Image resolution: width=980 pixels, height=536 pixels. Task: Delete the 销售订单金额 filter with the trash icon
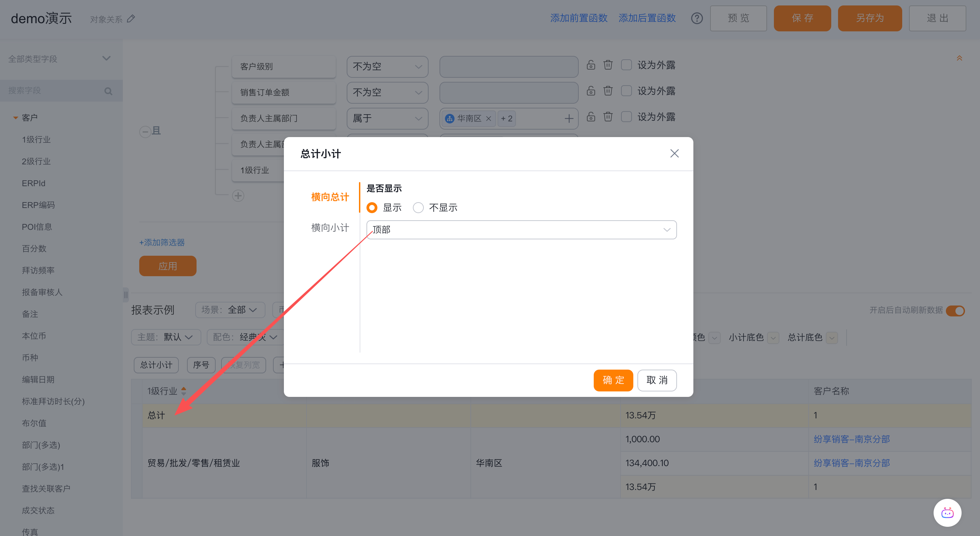coord(608,91)
